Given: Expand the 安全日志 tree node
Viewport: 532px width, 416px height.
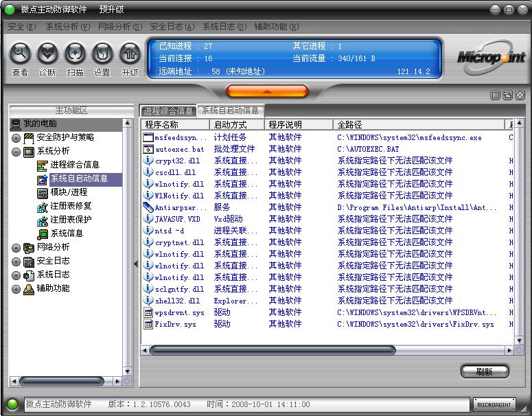Looking at the screenshot, I should (x=16, y=262).
